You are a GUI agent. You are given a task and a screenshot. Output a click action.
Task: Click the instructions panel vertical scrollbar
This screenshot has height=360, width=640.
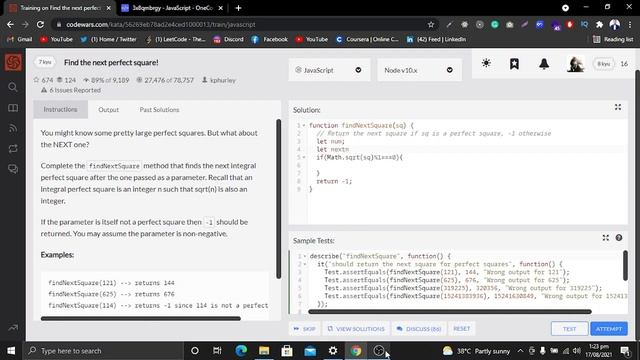tap(278, 199)
